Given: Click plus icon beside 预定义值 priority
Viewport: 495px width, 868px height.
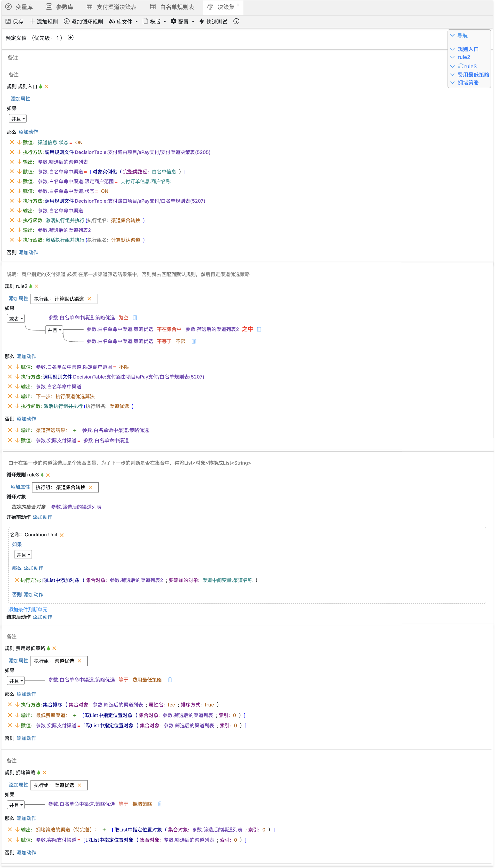Looking at the screenshot, I should tap(71, 38).
